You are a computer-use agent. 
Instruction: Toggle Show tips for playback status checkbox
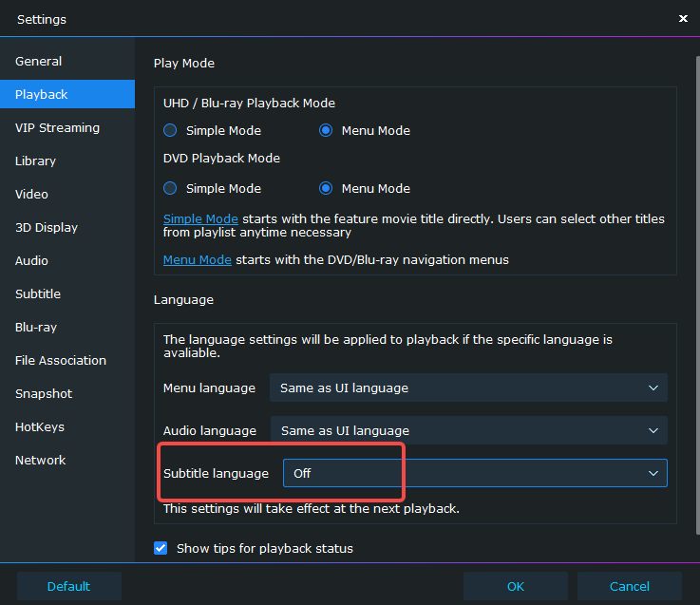(x=161, y=548)
